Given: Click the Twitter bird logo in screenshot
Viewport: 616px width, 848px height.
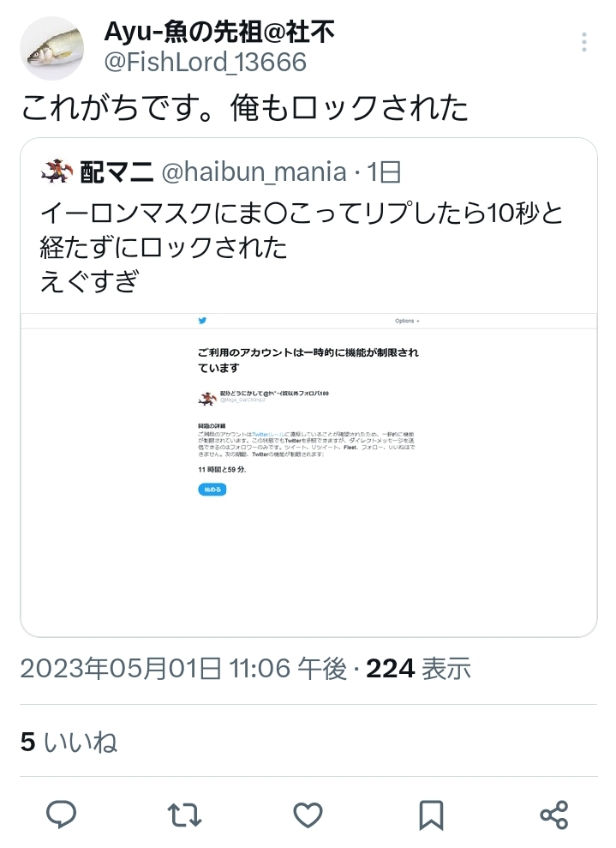Looking at the screenshot, I should (x=202, y=321).
